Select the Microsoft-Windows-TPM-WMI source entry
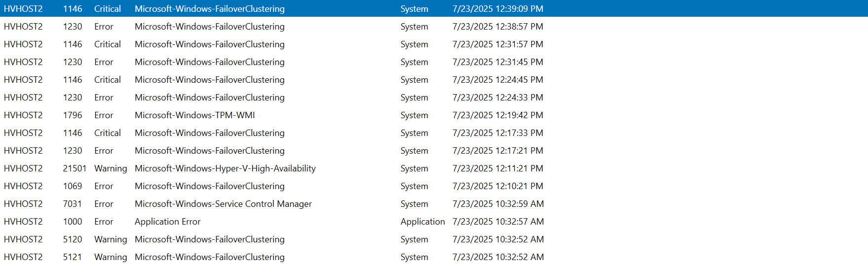Viewport: 868px width, 265px height. pos(195,115)
